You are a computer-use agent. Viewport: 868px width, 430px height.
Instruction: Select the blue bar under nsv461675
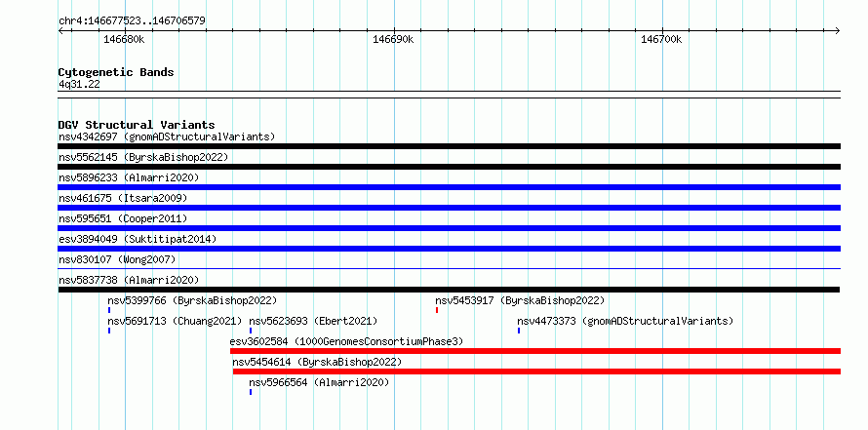(450, 208)
